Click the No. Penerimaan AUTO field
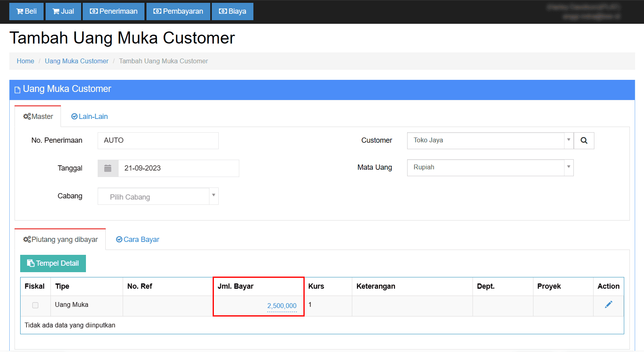This screenshot has height=352, width=644. (x=158, y=141)
